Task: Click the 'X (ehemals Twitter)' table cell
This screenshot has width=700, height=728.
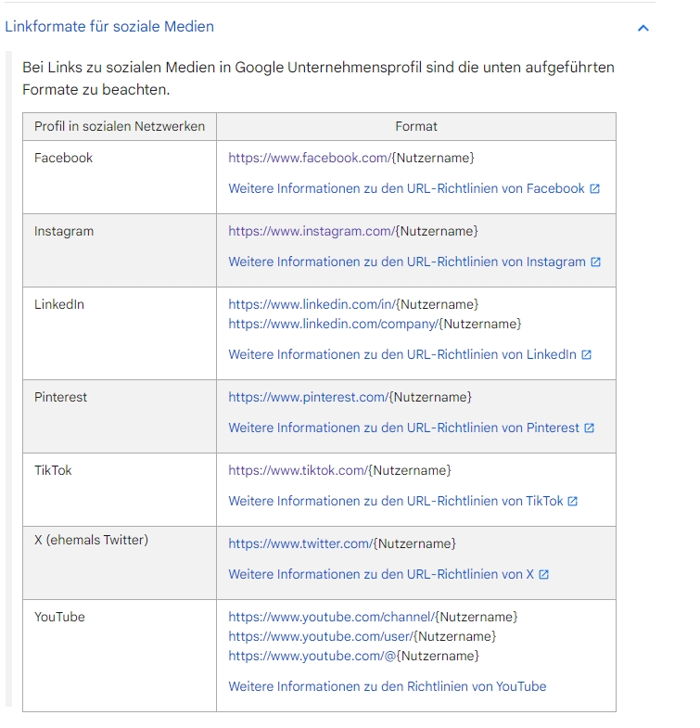Action: [120, 563]
